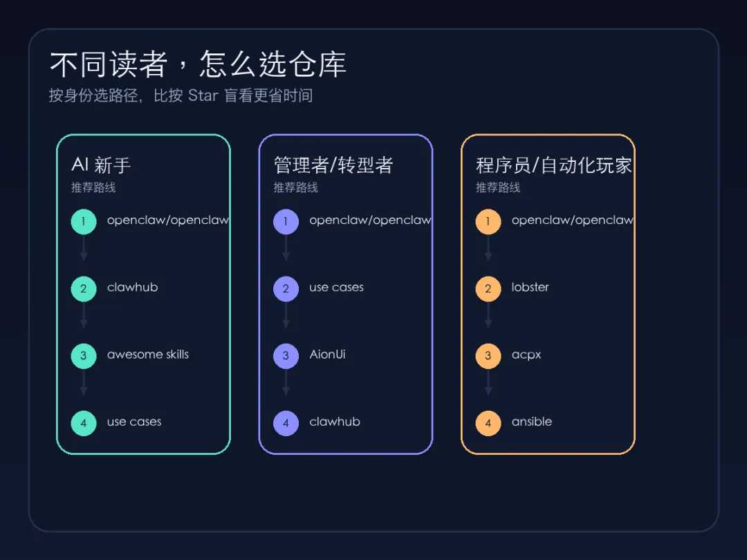
Task: Click purple step 3 circle beside AionUi
Action: click(x=286, y=356)
